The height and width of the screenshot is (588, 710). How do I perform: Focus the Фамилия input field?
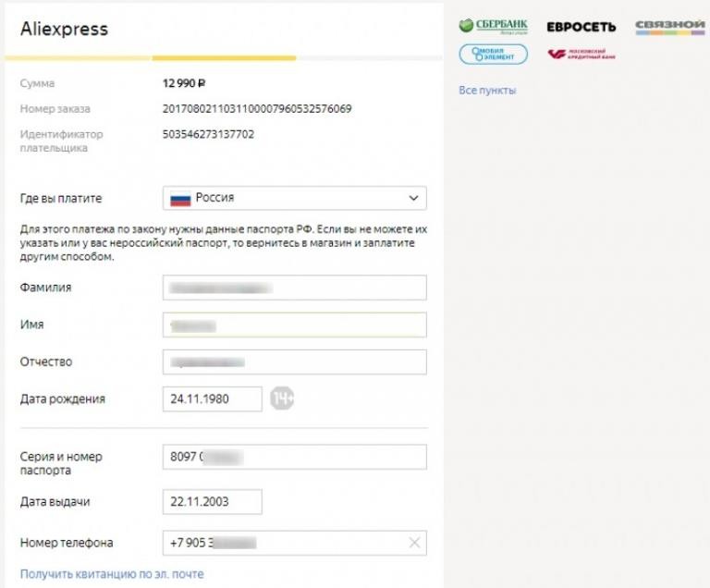click(x=294, y=288)
